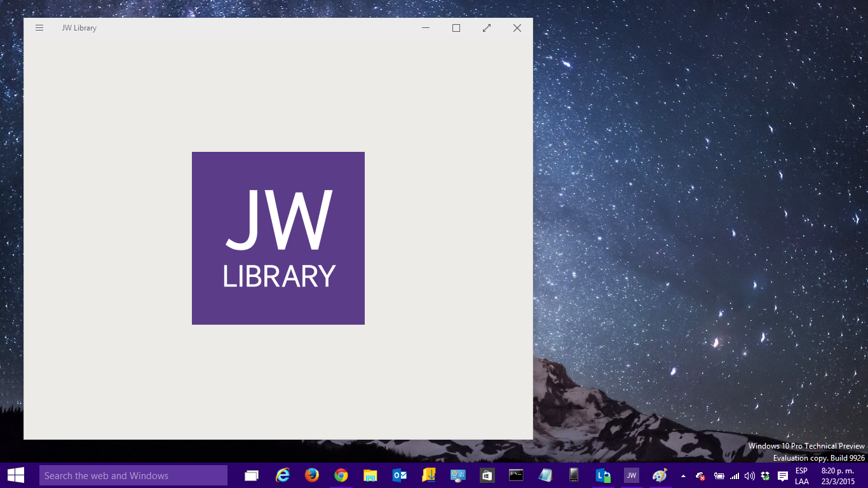This screenshot has width=868, height=488.
Task: Open the JW Library hamburger menu
Action: point(39,28)
